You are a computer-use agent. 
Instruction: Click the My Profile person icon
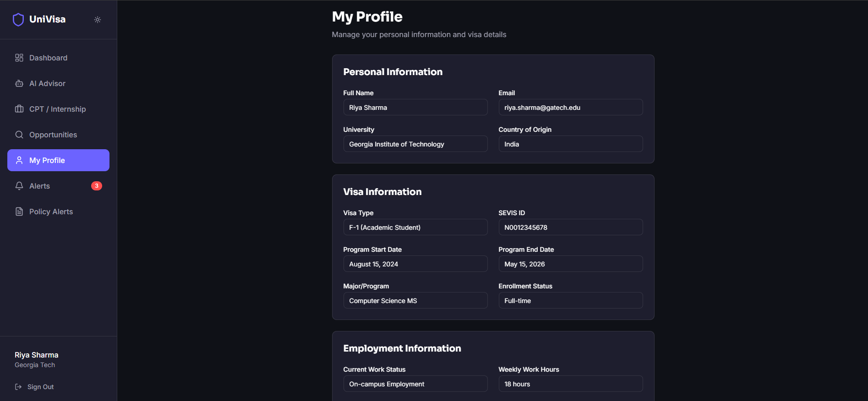point(19,160)
